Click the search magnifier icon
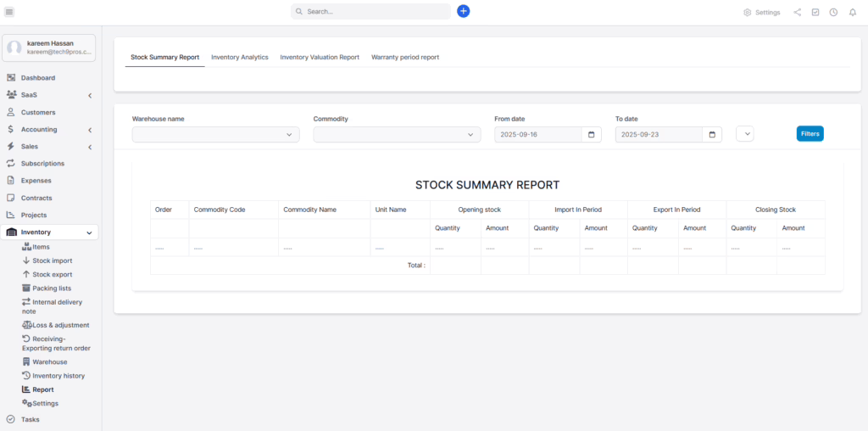868x431 pixels. (x=299, y=12)
